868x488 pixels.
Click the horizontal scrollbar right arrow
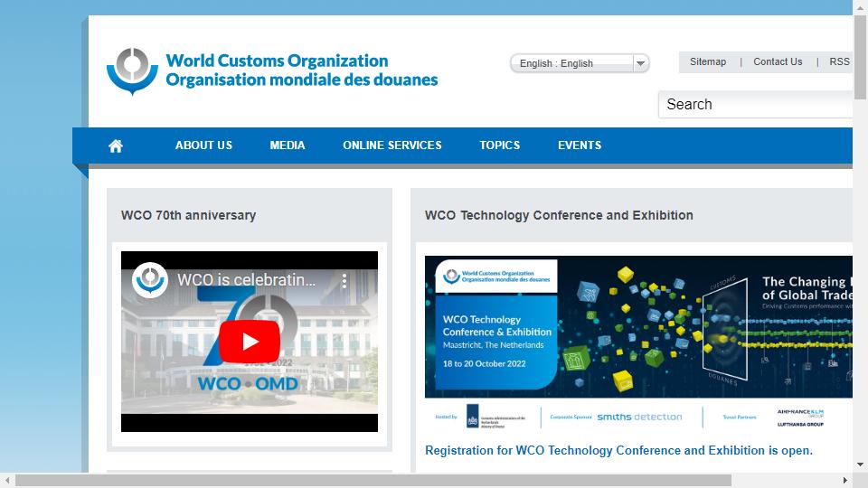[844, 480]
